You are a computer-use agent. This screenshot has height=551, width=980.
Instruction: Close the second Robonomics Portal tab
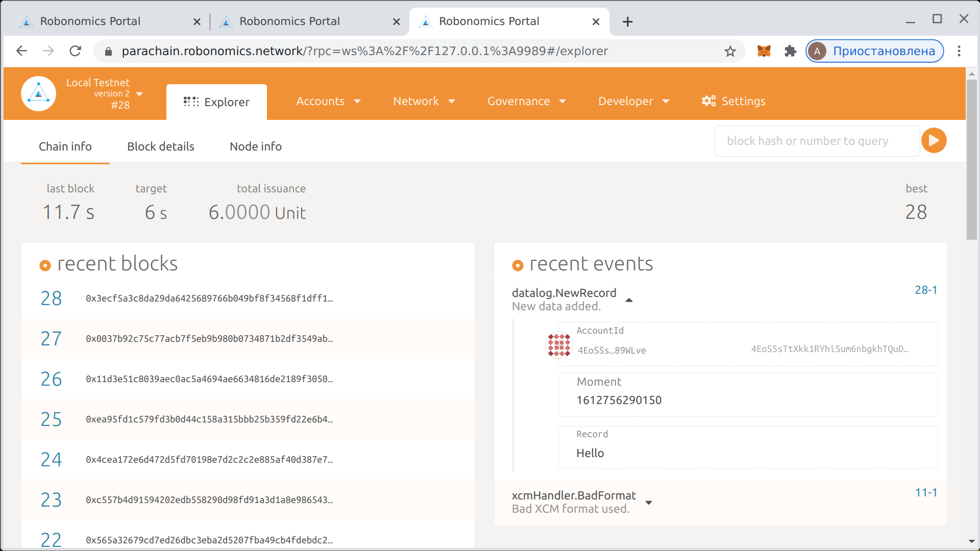tap(396, 21)
